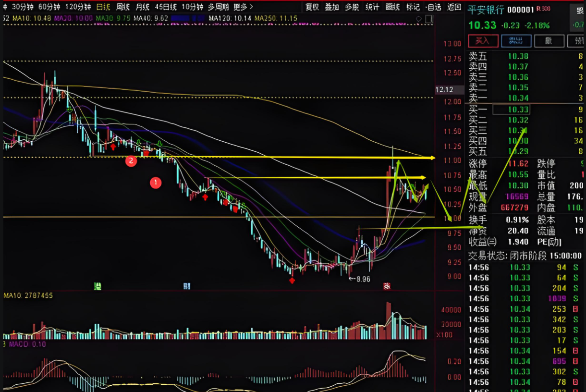This screenshot has width=586, height=392.
Task: Open the 10分钟 period tab
Action: pyautogui.click(x=192, y=7)
